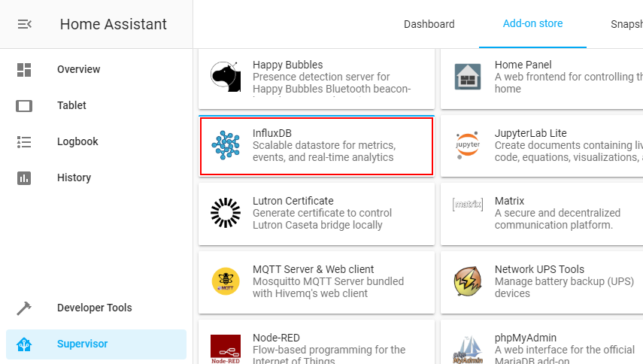Click the phpMyAdmin sailboat logo
The height and width of the screenshot is (364, 643).
pyautogui.click(x=468, y=350)
